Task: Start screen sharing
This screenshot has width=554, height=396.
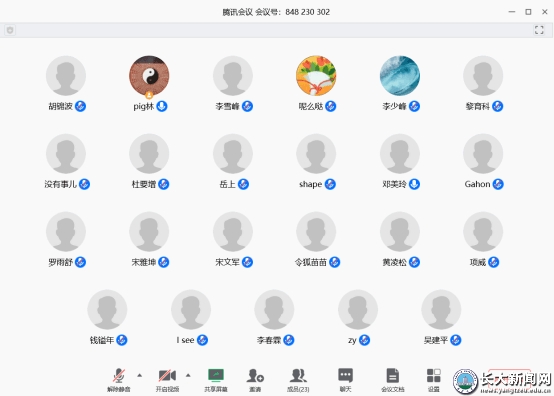Action: 216,379
